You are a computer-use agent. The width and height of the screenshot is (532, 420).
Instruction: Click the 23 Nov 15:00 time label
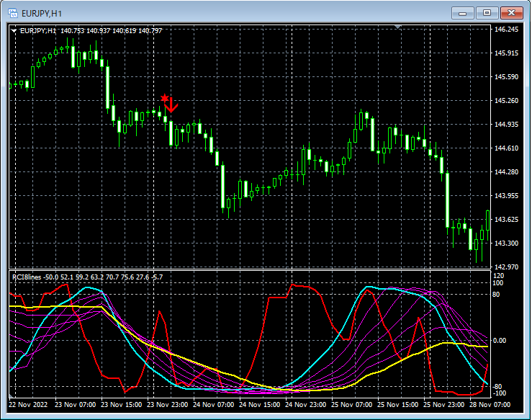[x=121, y=405]
